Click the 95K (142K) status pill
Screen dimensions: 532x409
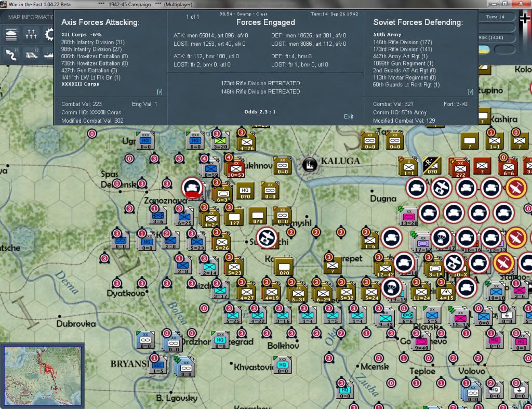[496, 37]
